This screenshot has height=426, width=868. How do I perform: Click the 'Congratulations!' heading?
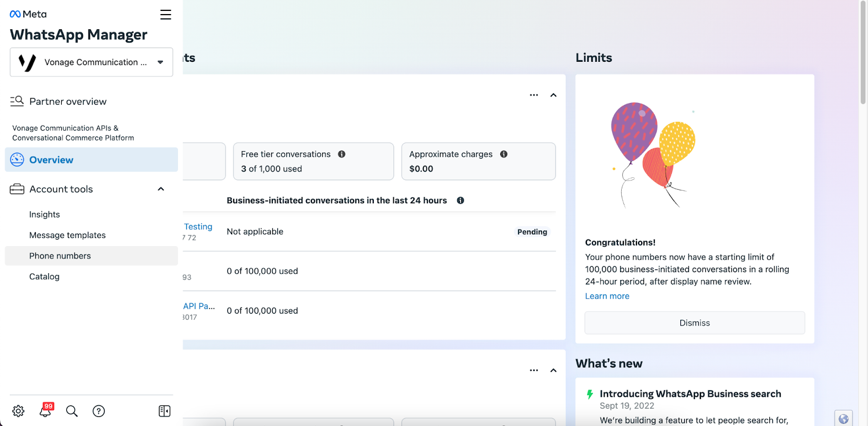620,242
